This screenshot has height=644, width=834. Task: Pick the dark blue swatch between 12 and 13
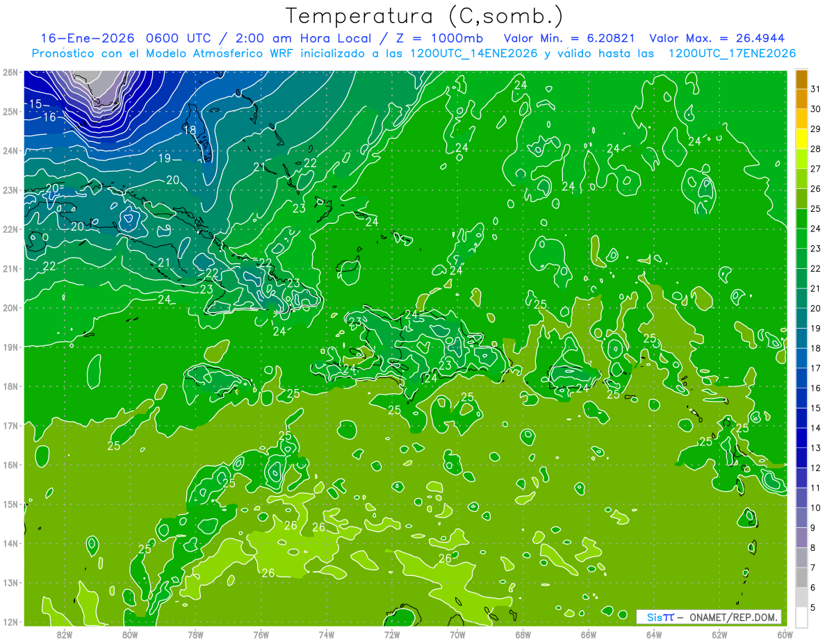(x=801, y=458)
